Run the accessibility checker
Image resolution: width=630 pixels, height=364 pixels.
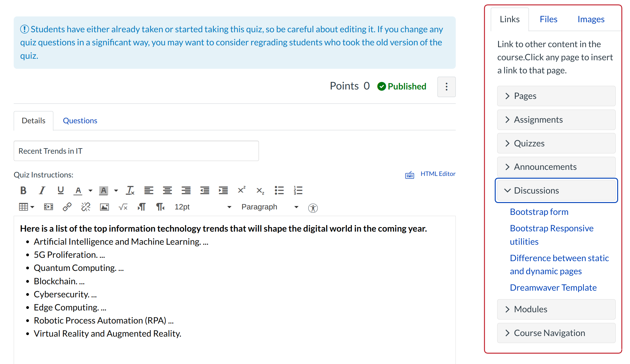pyautogui.click(x=313, y=208)
